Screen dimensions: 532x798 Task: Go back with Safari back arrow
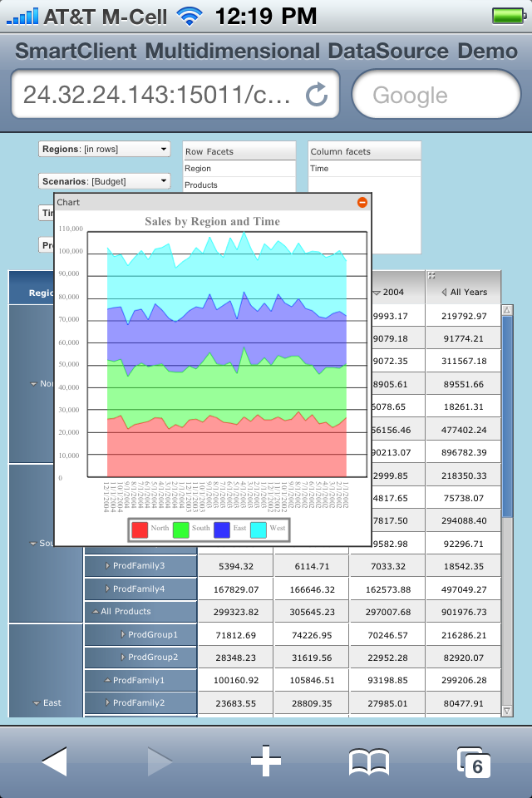55,761
